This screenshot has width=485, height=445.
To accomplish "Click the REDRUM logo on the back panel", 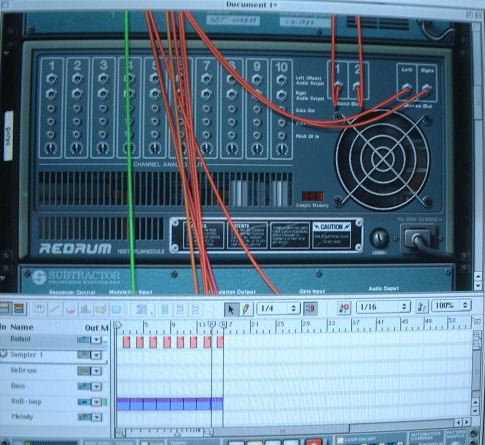I will (x=75, y=249).
